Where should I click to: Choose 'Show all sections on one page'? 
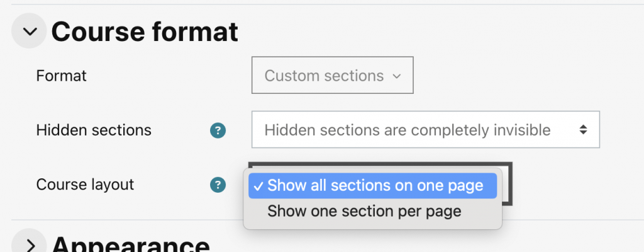point(372,186)
